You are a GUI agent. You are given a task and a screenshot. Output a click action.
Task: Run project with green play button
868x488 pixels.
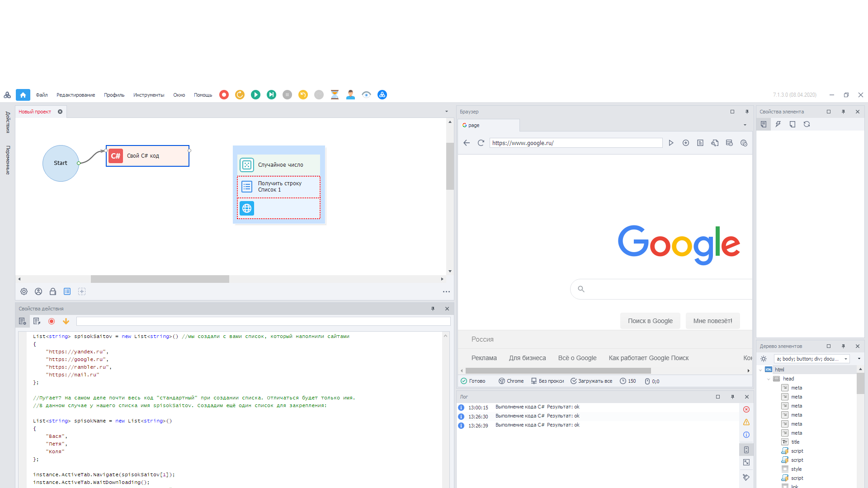coord(255,95)
